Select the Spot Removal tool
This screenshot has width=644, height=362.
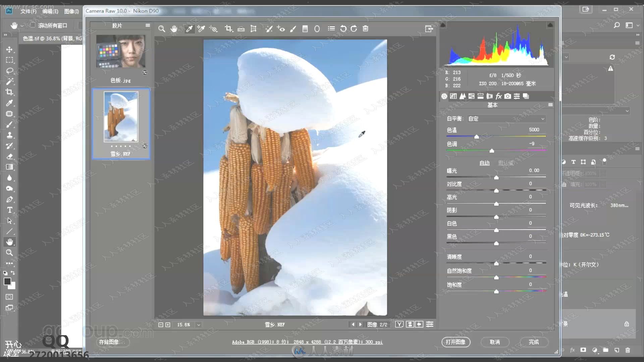coord(269,29)
